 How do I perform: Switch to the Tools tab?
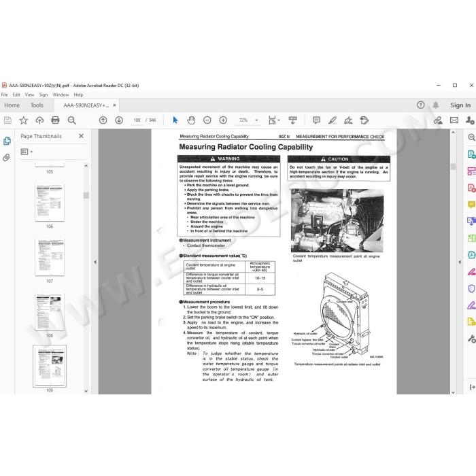[x=37, y=105]
